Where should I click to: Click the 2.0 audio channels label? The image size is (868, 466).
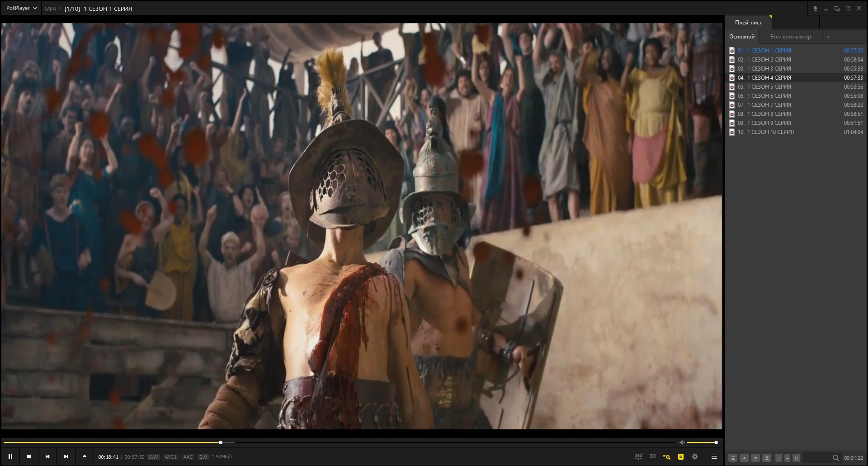pyautogui.click(x=203, y=457)
